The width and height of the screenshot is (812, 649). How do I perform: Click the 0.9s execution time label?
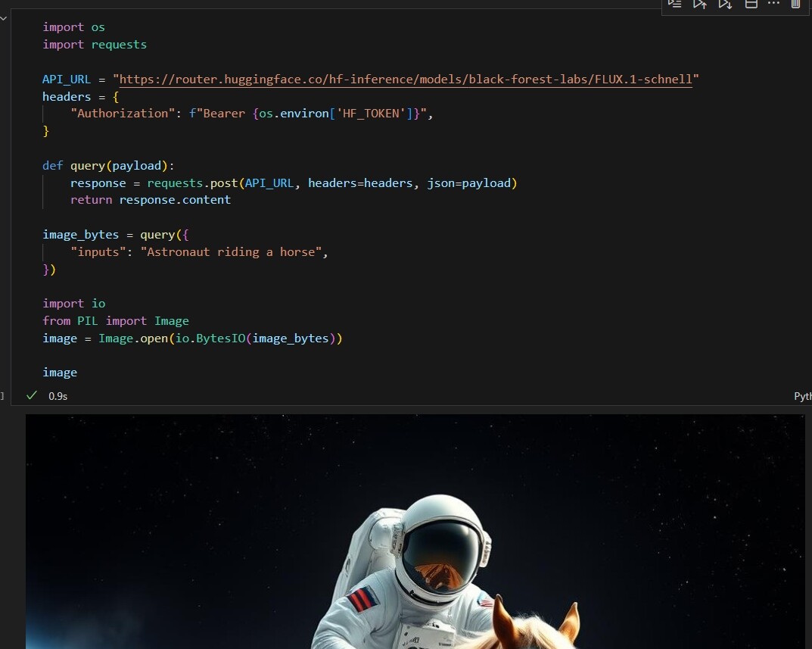pos(57,395)
